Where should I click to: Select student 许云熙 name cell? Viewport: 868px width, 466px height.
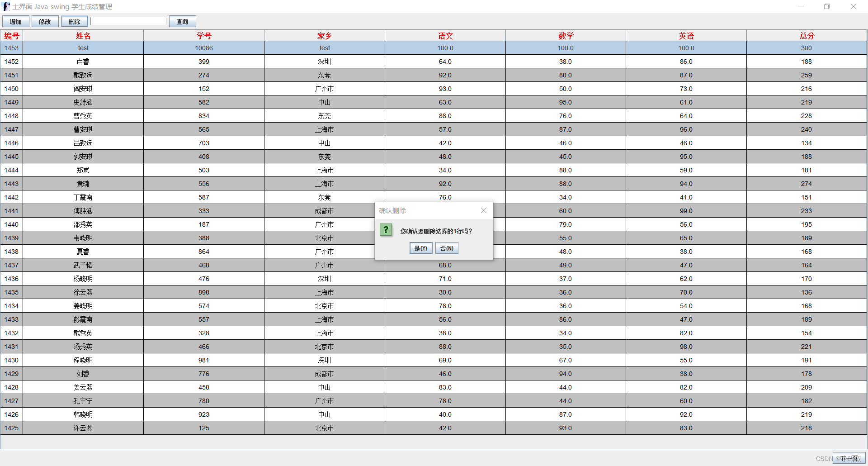[83, 428]
